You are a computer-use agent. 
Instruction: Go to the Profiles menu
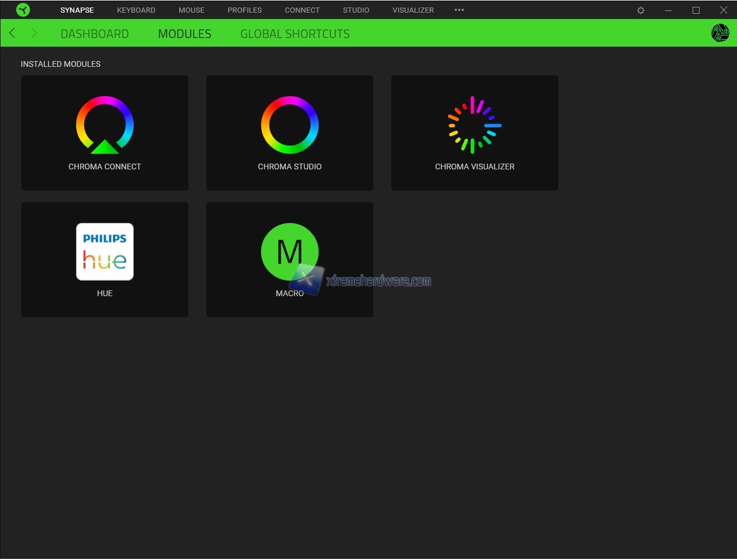244,10
